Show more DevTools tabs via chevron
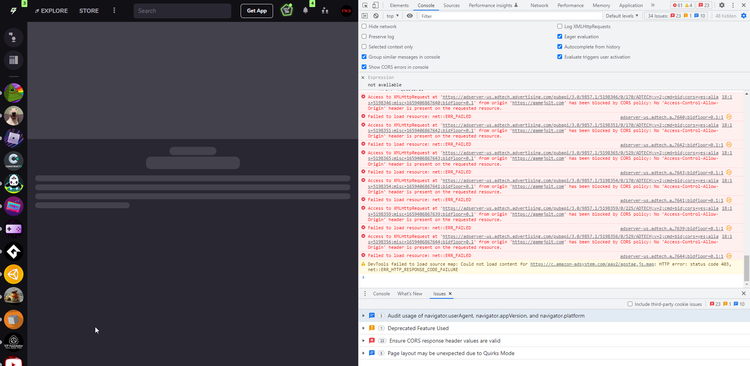 [653, 5]
